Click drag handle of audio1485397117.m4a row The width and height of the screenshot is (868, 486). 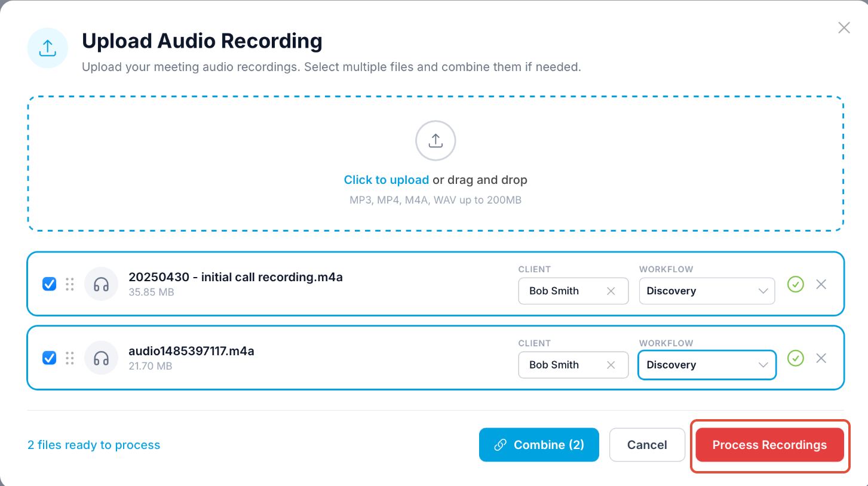(70, 358)
